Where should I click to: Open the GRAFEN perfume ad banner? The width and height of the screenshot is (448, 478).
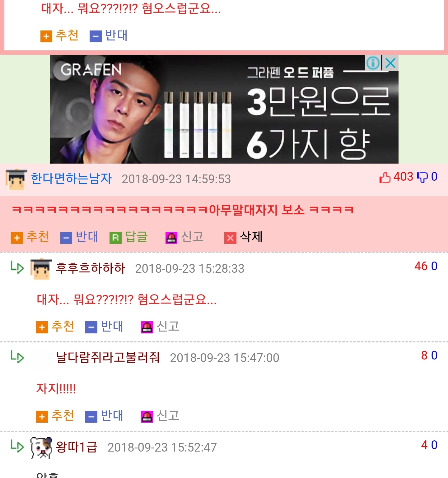coord(224,109)
